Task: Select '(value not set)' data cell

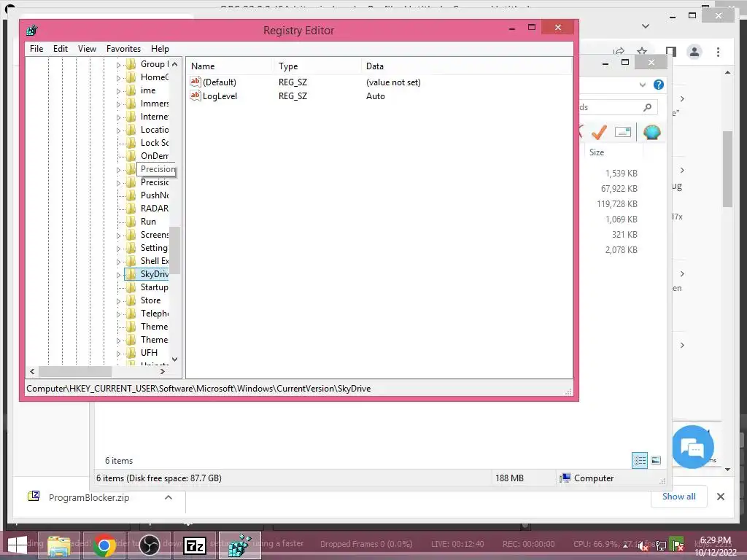Action: [393, 82]
